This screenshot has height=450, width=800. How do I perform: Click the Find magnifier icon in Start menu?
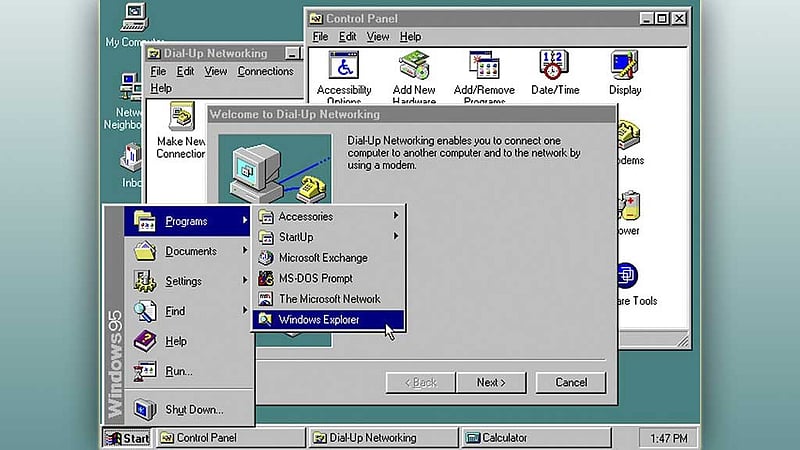145,311
